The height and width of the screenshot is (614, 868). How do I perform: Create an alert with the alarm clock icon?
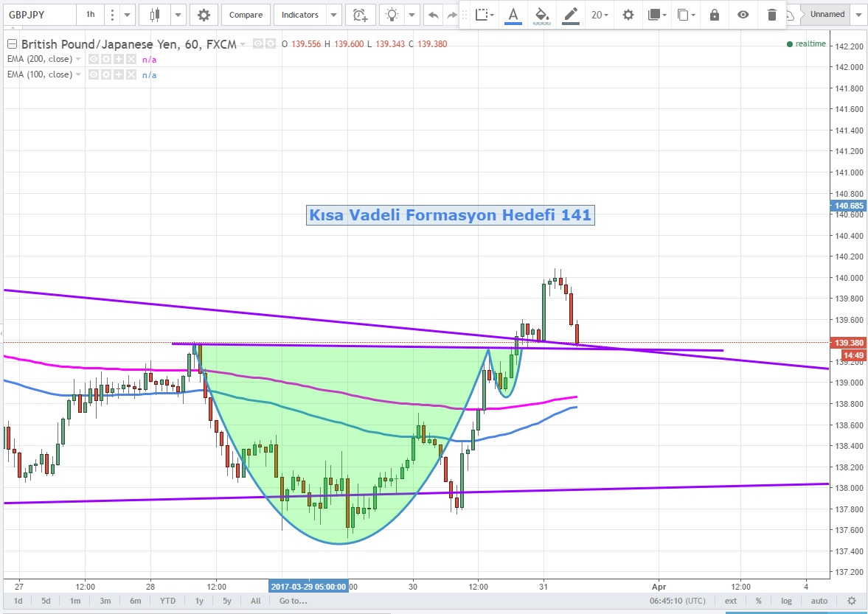(x=359, y=15)
